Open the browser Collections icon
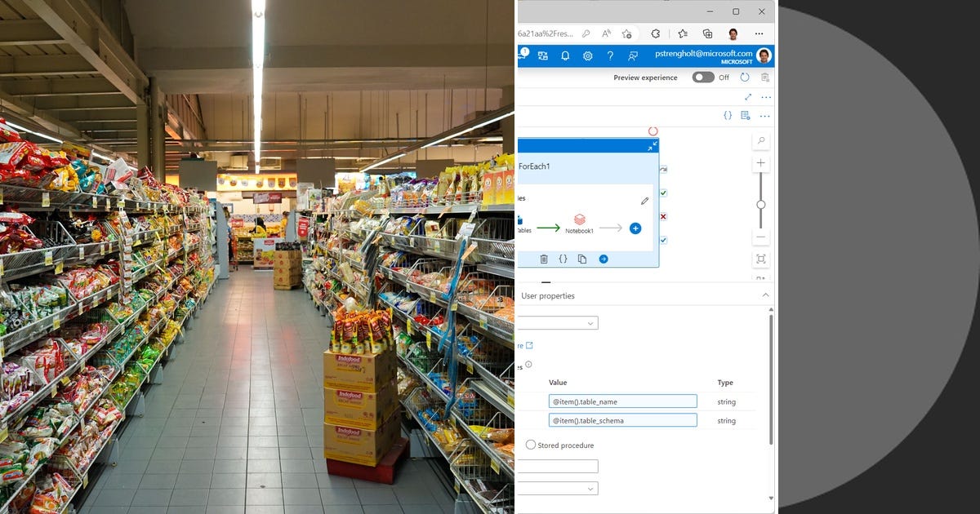Image resolution: width=980 pixels, height=514 pixels. [707, 33]
